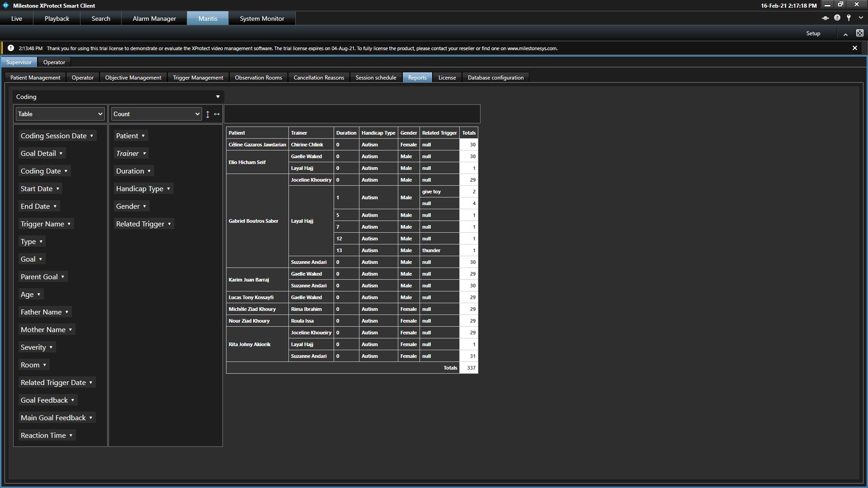The image size is (868, 488).
Task: Expand the top-right chevron settings menu
Action: (861, 18)
